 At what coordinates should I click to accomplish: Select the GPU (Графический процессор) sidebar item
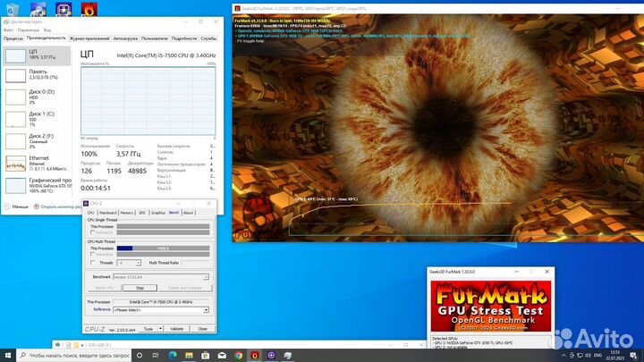(16, 185)
